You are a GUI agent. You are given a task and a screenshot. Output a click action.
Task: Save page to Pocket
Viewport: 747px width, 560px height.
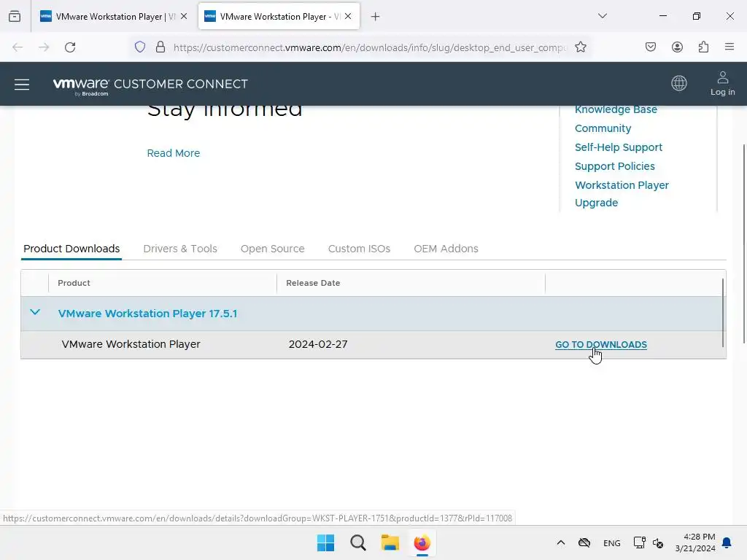pyautogui.click(x=650, y=47)
